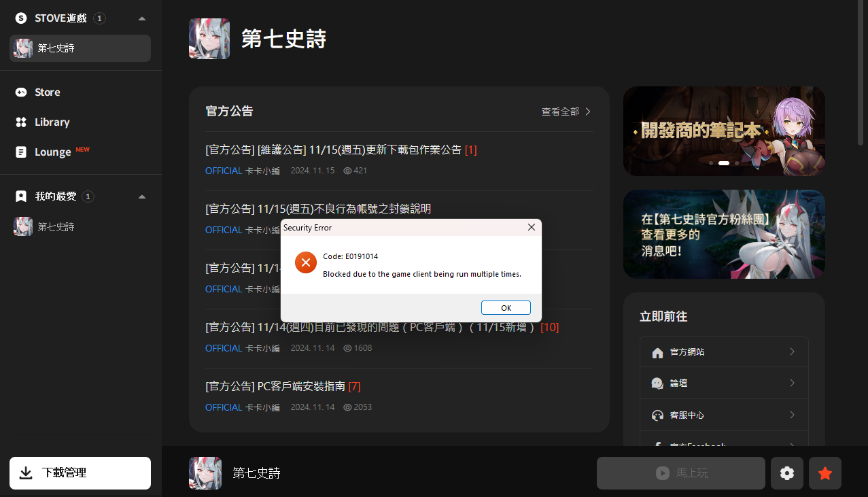The image size is (868, 497).
Task: Click the middle carousel dot on 開發商的筆記本 banner
Action: point(724,163)
